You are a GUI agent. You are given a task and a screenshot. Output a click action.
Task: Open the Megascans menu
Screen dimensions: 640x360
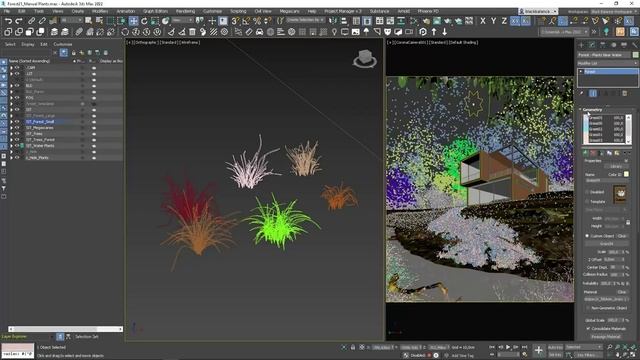point(289,11)
